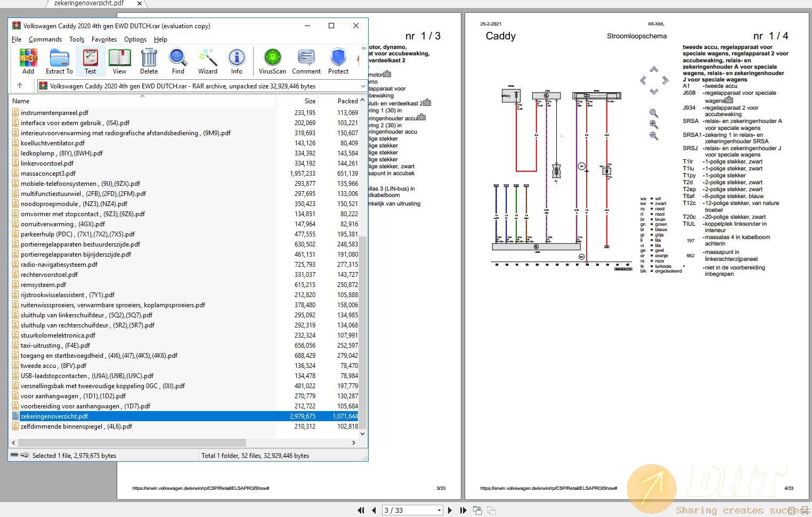
Task: Click the right arrow in wiring diagram
Action: point(665,80)
